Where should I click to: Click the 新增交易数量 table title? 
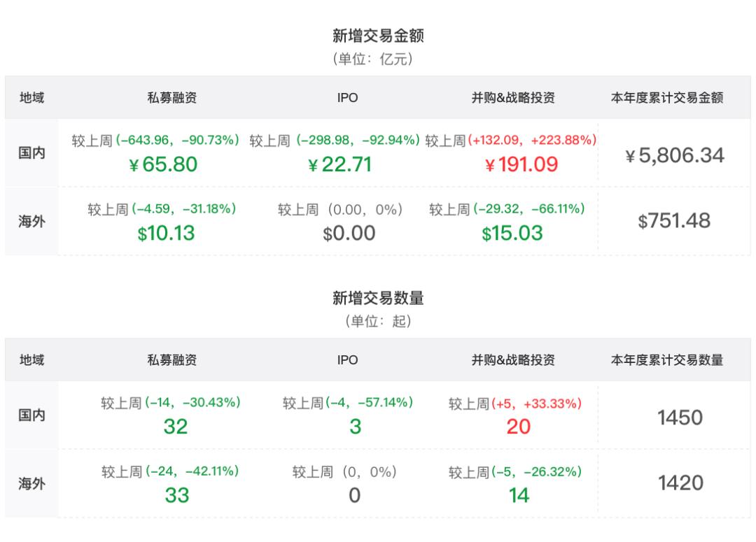point(378,298)
